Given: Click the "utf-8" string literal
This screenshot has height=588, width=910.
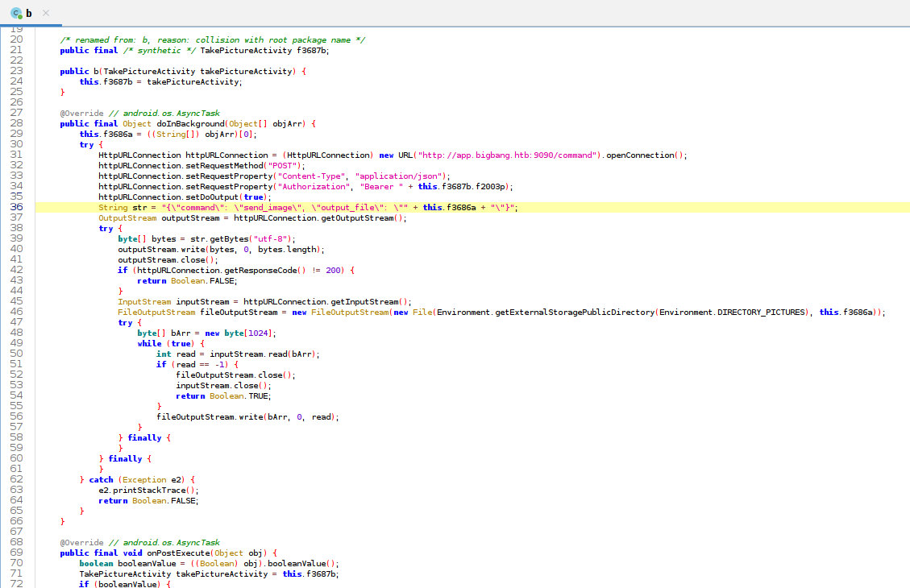Looking at the screenshot, I should [x=272, y=239].
